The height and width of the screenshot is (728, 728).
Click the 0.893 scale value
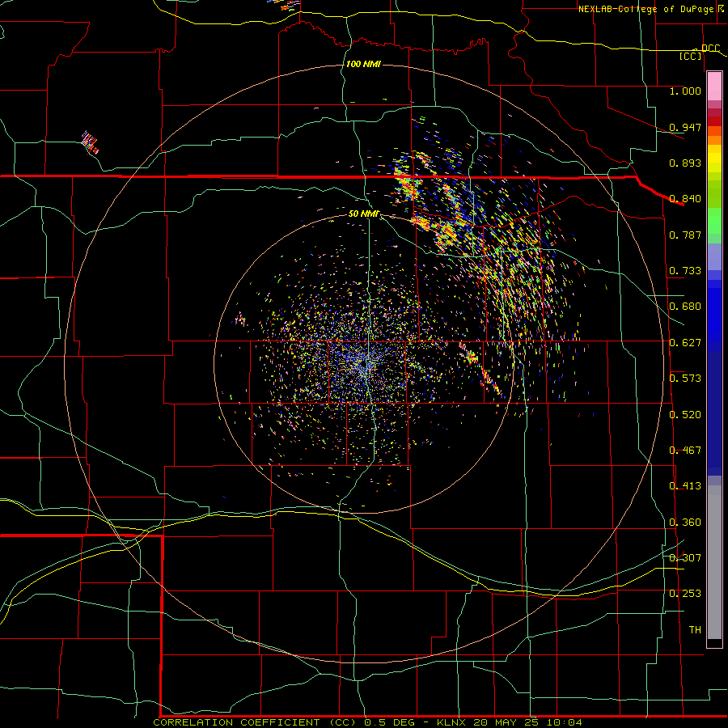[685, 163]
